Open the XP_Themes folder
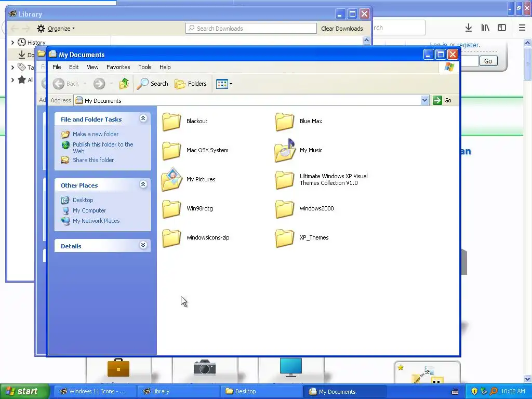Image resolution: width=532 pixels, height=399 pixels. 302,238
